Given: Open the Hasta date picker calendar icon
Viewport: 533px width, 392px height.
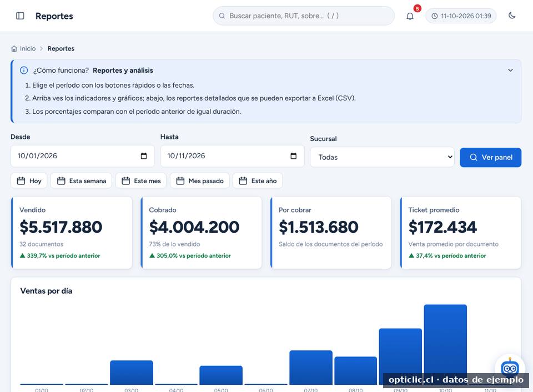Looking at the screenshot, I should [293, 155].
